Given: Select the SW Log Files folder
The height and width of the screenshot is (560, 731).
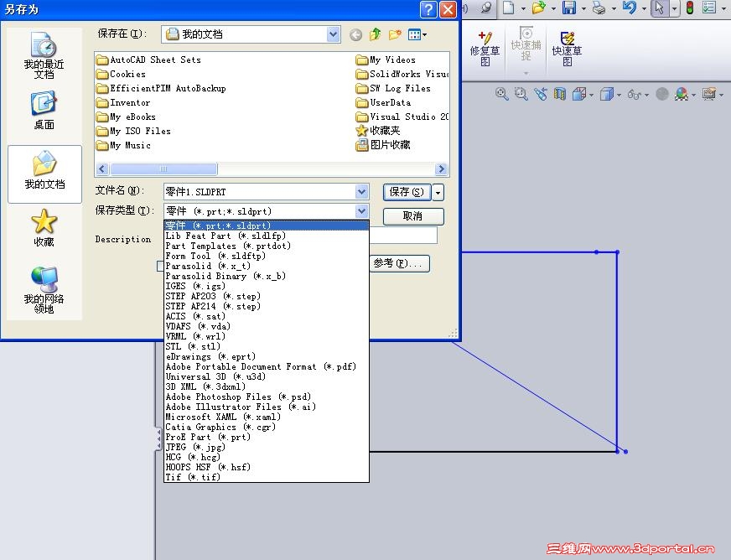Looking at the screenshot, I should (393, 88).
